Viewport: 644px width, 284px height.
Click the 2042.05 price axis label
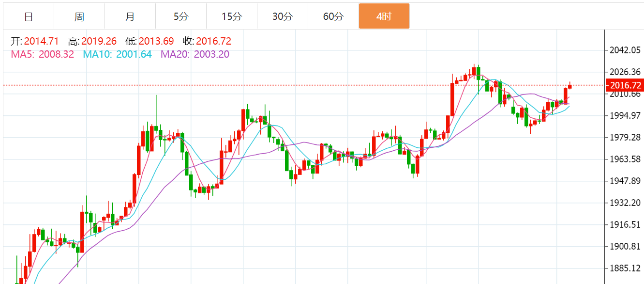coord(626,50)
